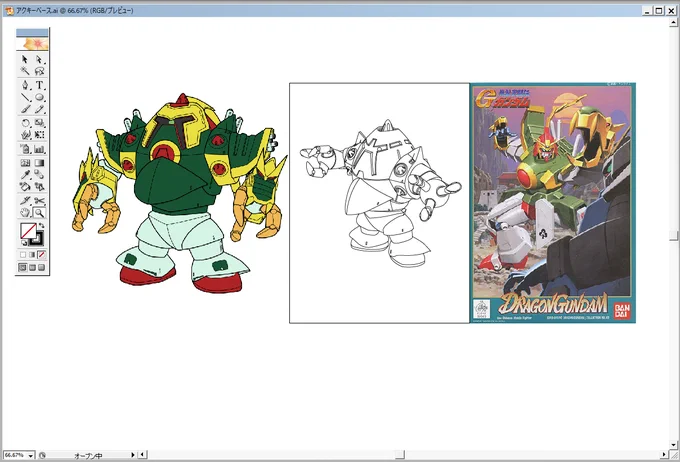Pick the Eyedropper tool
The image size is (680, 462).
tap(25, 175)
